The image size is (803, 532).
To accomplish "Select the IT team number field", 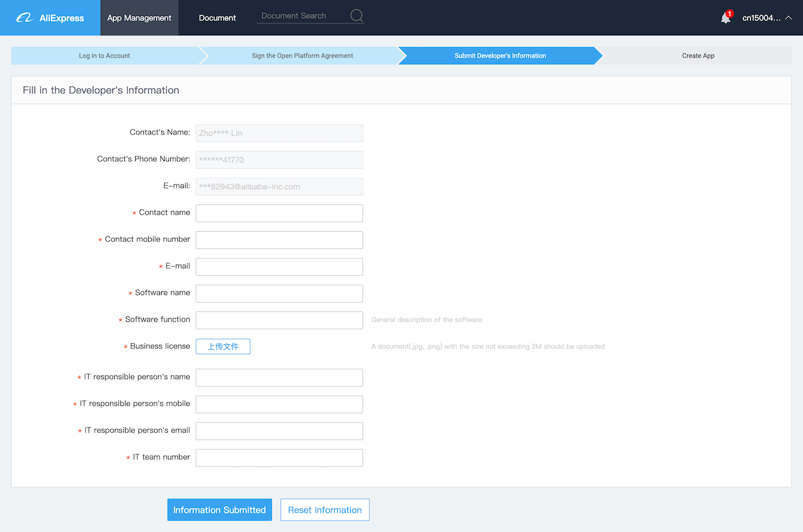I will point(279,458).
